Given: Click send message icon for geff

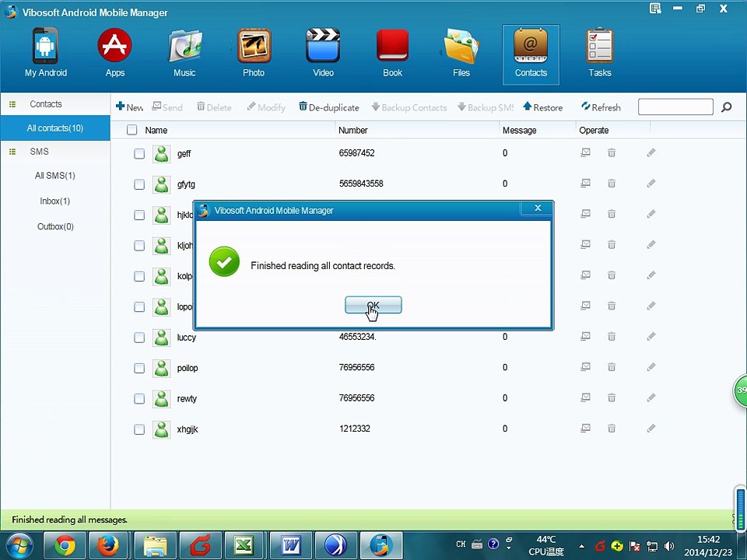Looking at the screenshot, I should tap(585, 153).
